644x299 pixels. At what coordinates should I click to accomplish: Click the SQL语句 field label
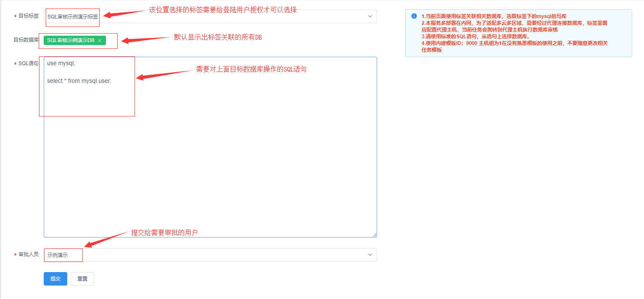[29, 64]
